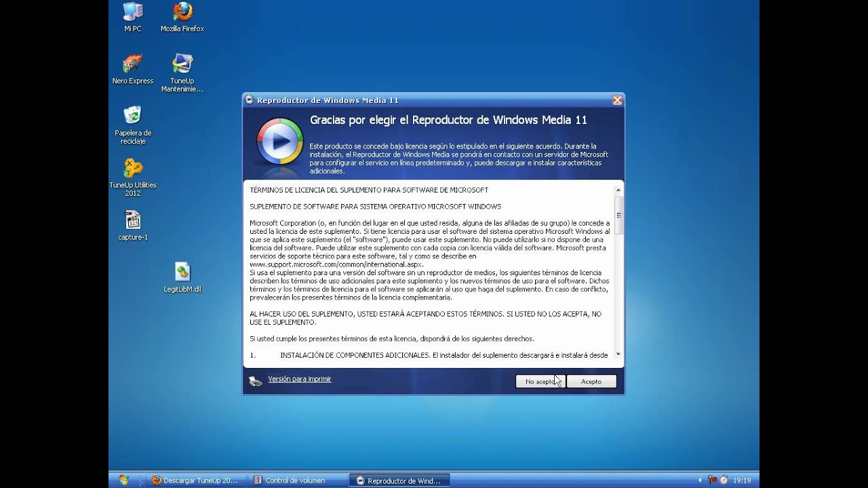This screenshot has height=488, width=868.
Task: Click the license text scrollbar thumb
Action: coord(618,215)
